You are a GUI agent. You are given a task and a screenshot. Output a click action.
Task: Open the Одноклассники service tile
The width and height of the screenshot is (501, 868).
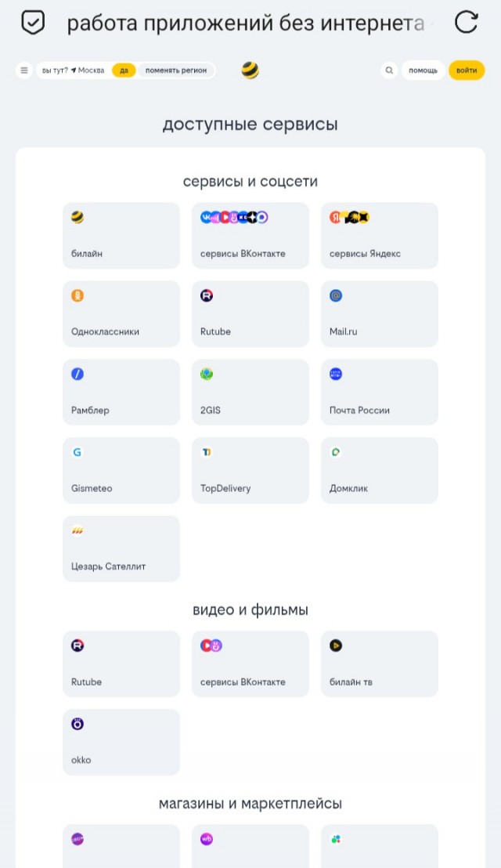[x=121, y=313]
